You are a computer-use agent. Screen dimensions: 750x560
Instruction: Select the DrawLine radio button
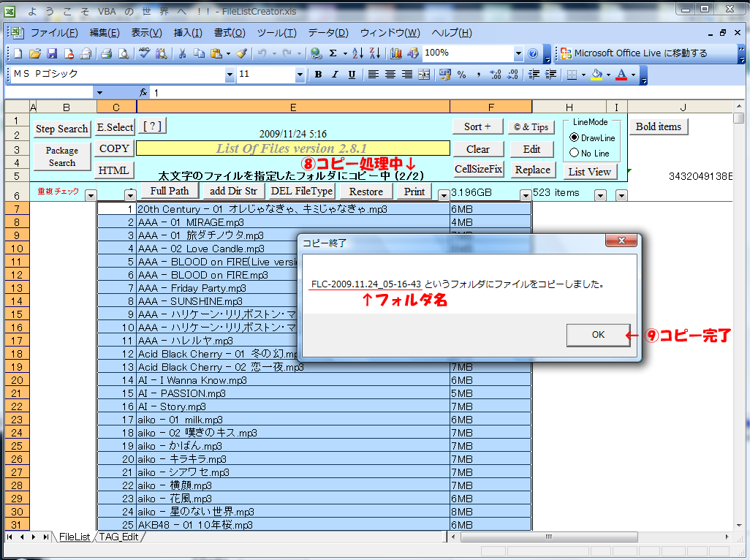coord(575,137)
